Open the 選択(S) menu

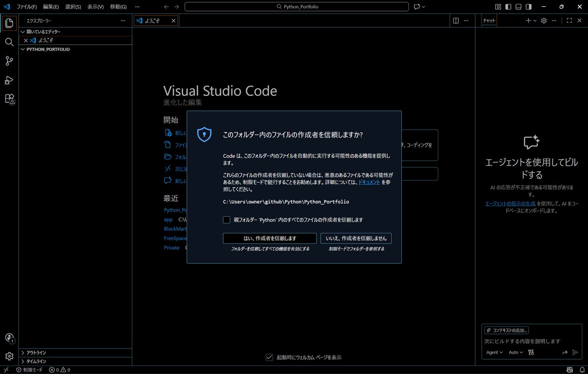coord(73,7)
